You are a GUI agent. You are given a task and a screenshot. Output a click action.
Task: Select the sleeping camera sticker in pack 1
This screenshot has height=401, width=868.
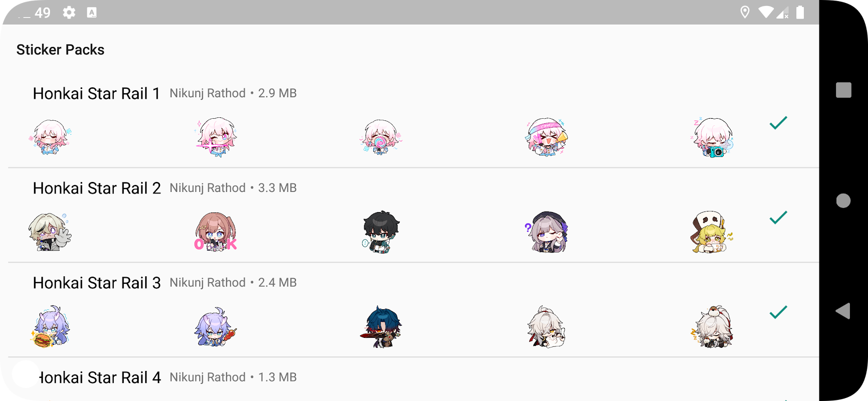point(713,137)
